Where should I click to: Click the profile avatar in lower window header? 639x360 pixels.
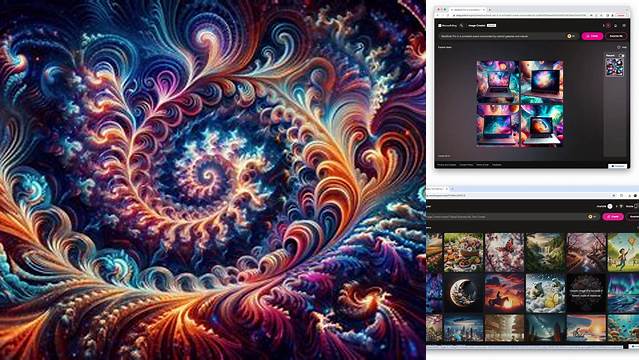click(610, 206)
